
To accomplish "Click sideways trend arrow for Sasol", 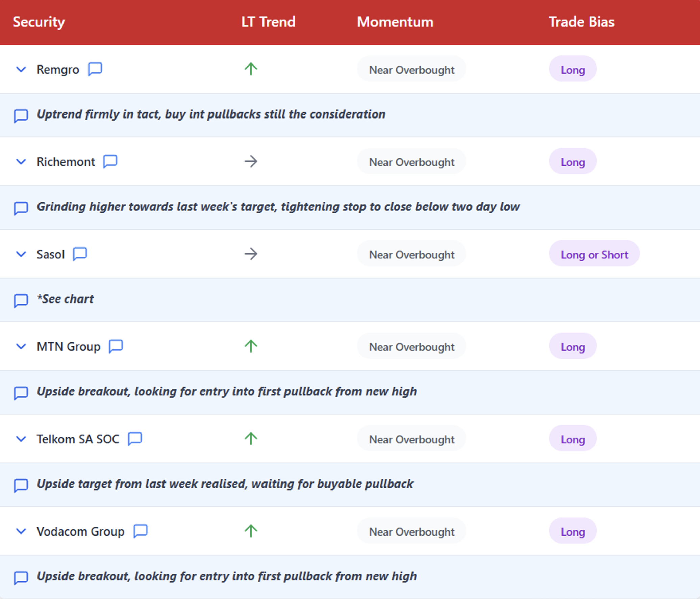I will (x=251, y=254).
